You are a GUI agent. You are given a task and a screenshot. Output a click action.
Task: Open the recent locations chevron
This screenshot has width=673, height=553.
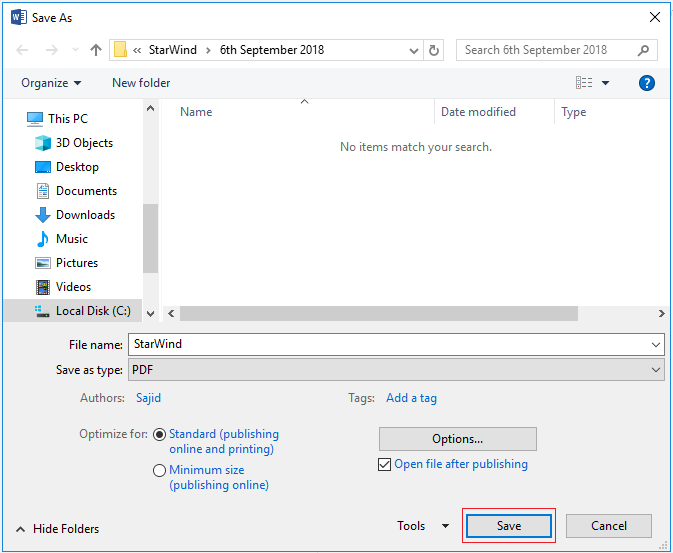[75, 50]
